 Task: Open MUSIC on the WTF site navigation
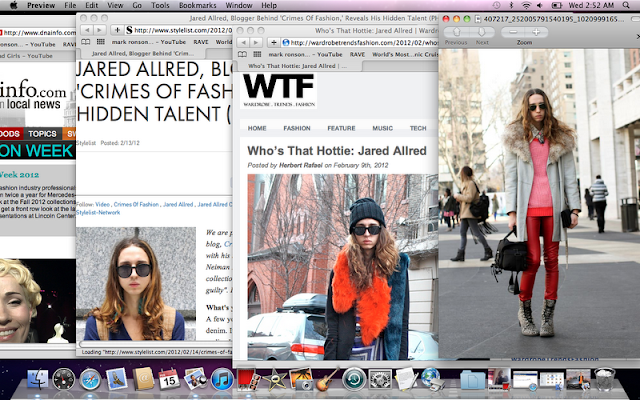(382, 128)
